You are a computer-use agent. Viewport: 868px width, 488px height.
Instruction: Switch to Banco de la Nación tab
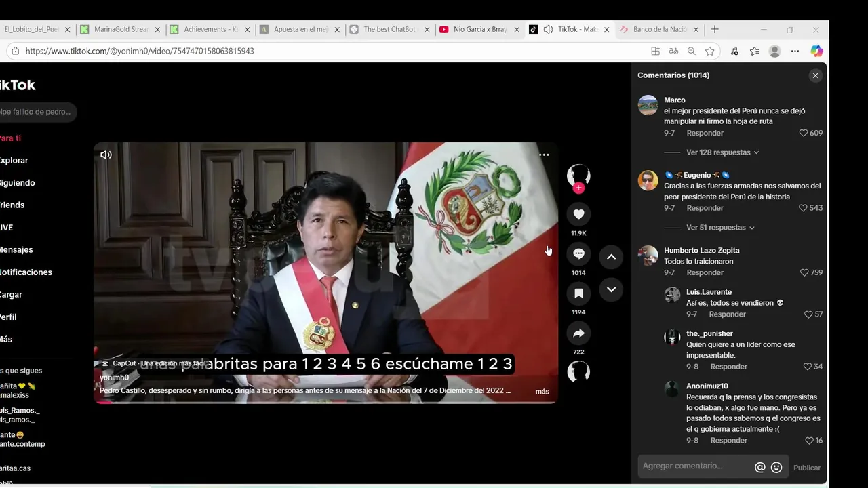pos(658,30)
